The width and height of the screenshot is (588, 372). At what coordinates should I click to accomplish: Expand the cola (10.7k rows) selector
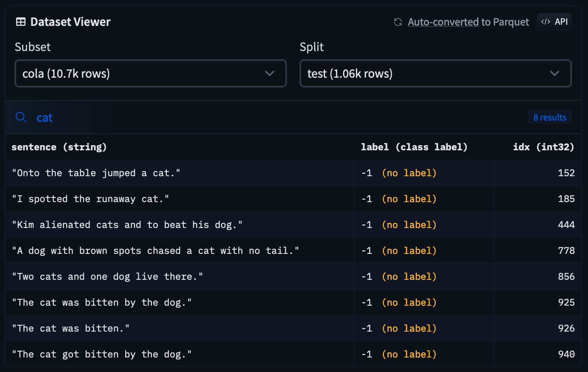150,73
